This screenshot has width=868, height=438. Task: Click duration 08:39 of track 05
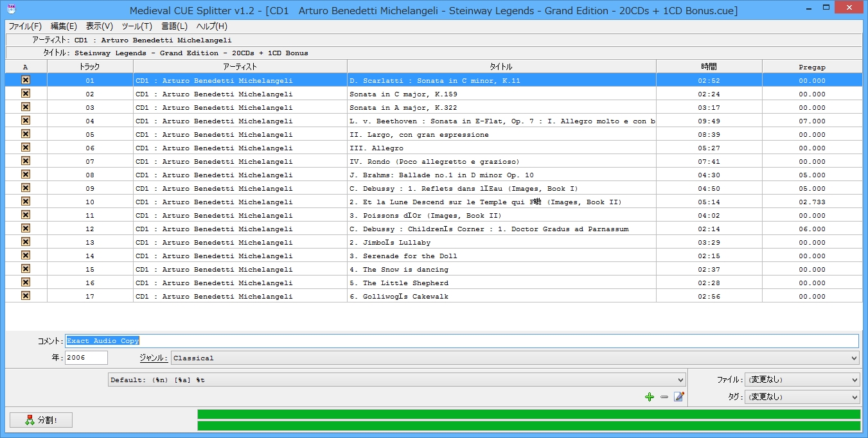point(709,134)
